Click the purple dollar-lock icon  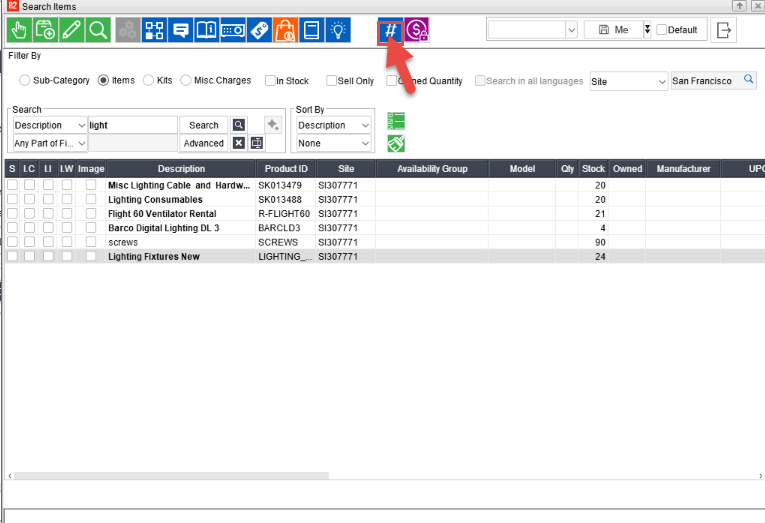(x=417, y=30)
